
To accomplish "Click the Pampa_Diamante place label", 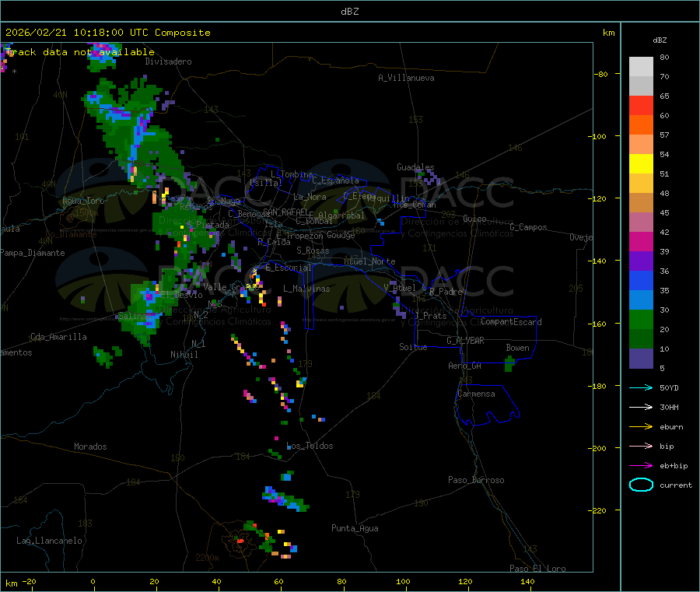I will pos(33,253).
